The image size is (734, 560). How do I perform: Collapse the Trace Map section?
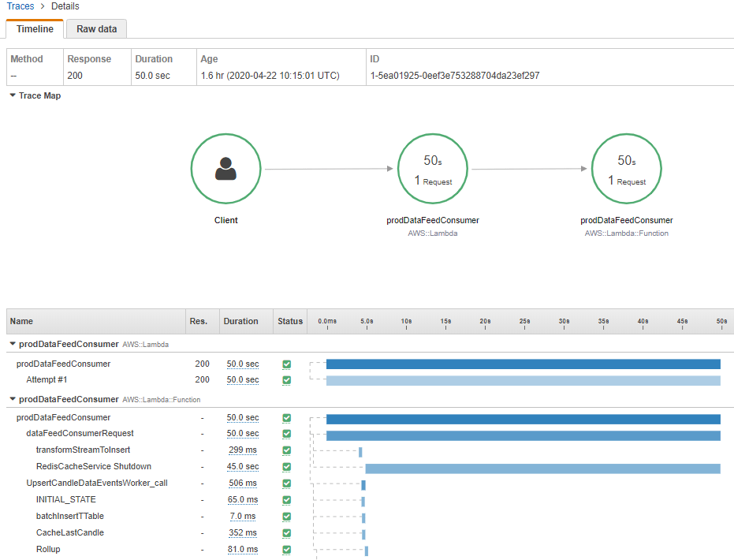(13, 95)
